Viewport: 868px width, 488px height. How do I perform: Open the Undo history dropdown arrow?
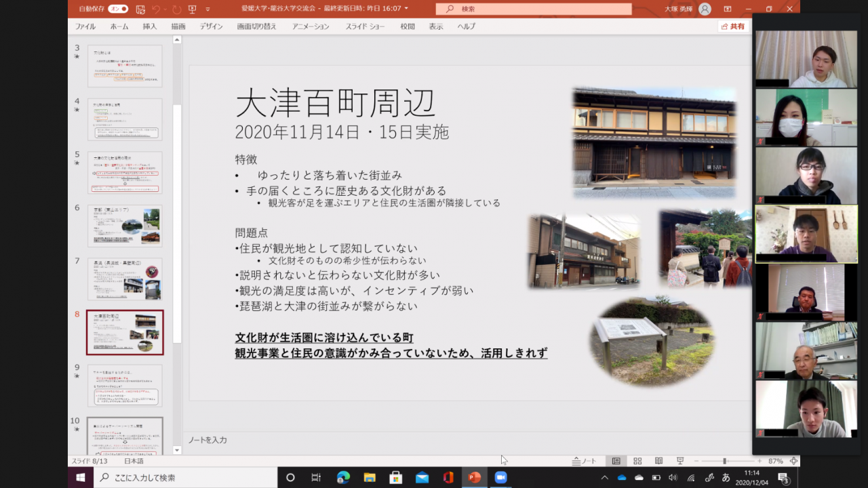(x=165, y=9)
